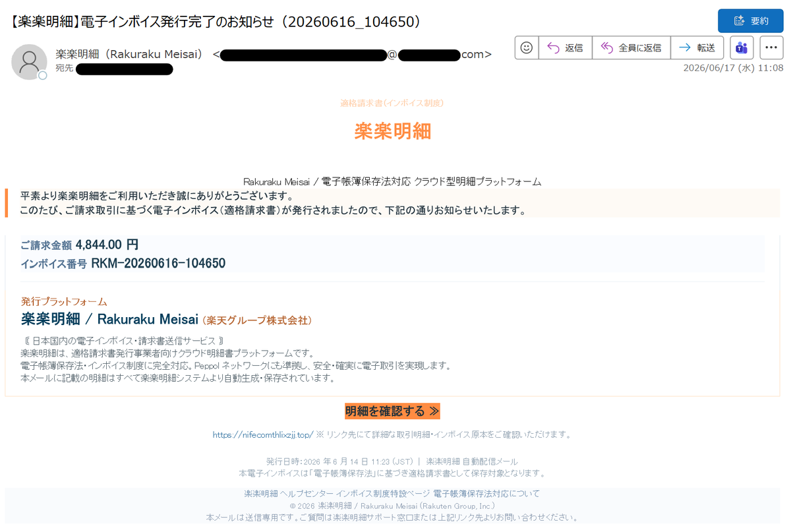The height and width of the screenshot is (532, 791).
Task: Click greeting line beginning 平素より楽楽明細を
Action: pyautogui.click(x=157, y=196)
